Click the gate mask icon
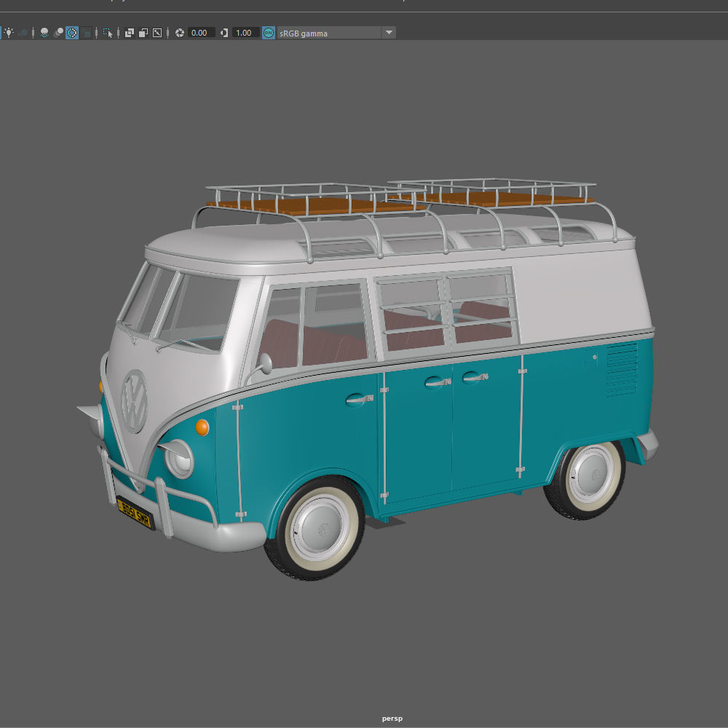This screenshot has height=728, width=728. pos(156,32)
